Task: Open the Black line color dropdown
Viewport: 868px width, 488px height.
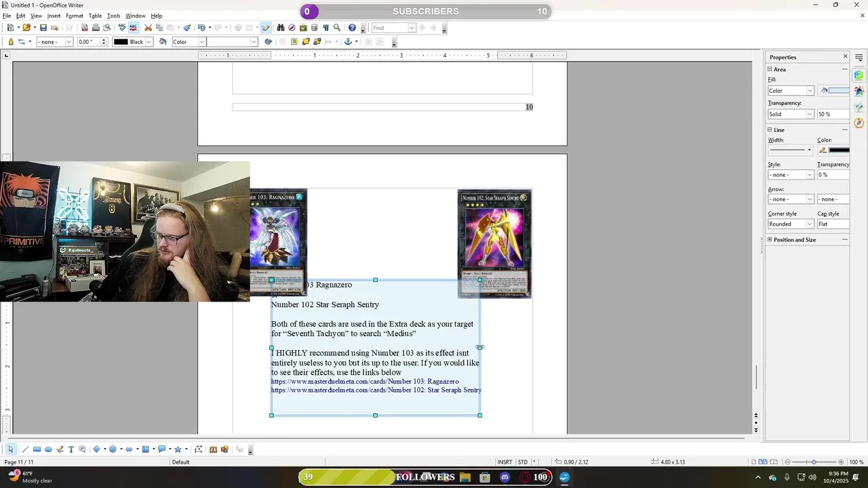Action: [132, 42]
